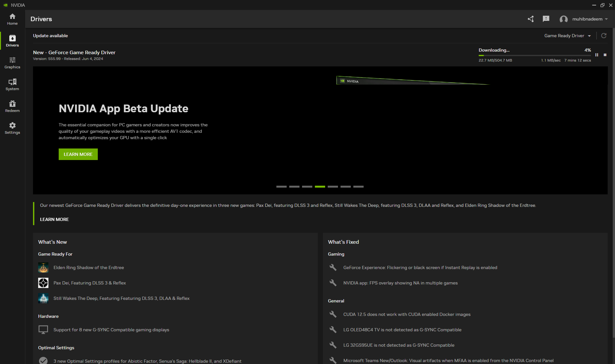
Task: Select the seventh banner carousel indicator
Action: pos(358,186)
